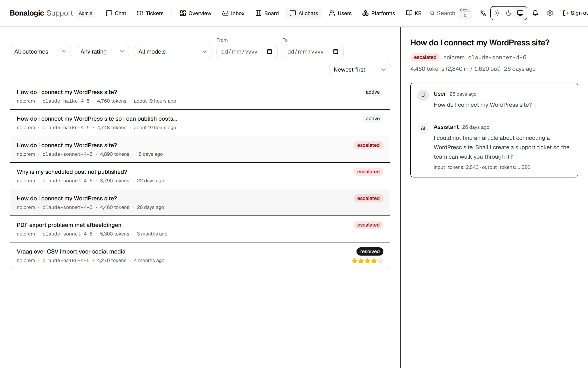
Task: Open 'PDF export probleem met afbeeldingen' chat
Action: 200,229
